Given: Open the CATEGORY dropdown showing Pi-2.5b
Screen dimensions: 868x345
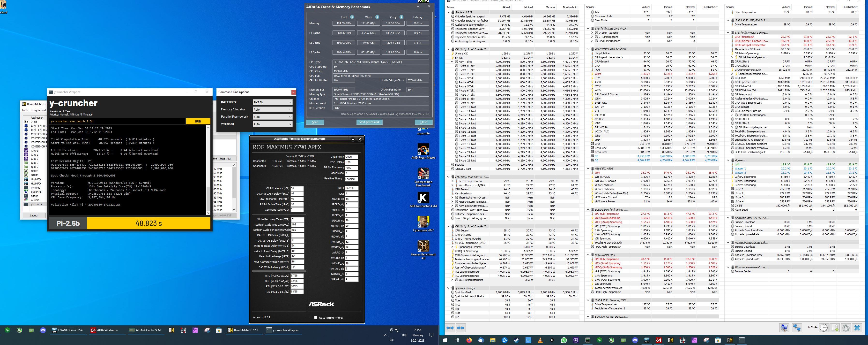Looking at the screenshot, I should pos(272,102).
